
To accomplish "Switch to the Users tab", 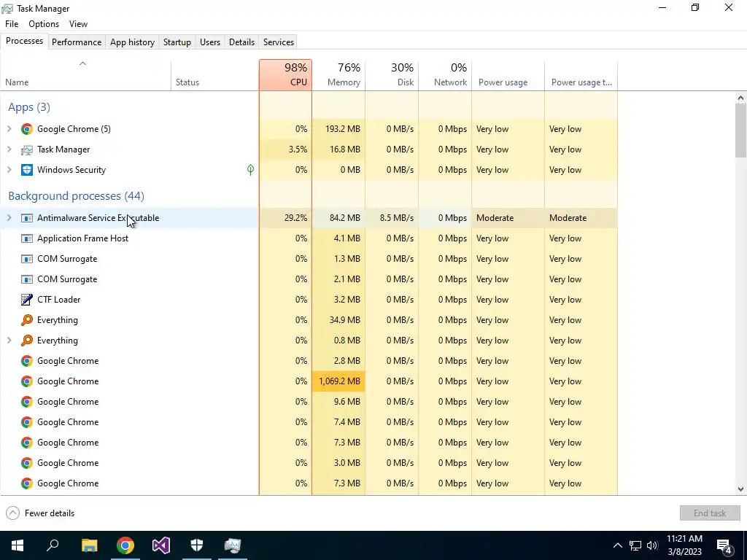I will pyautogui.click(x=210, y=42).
